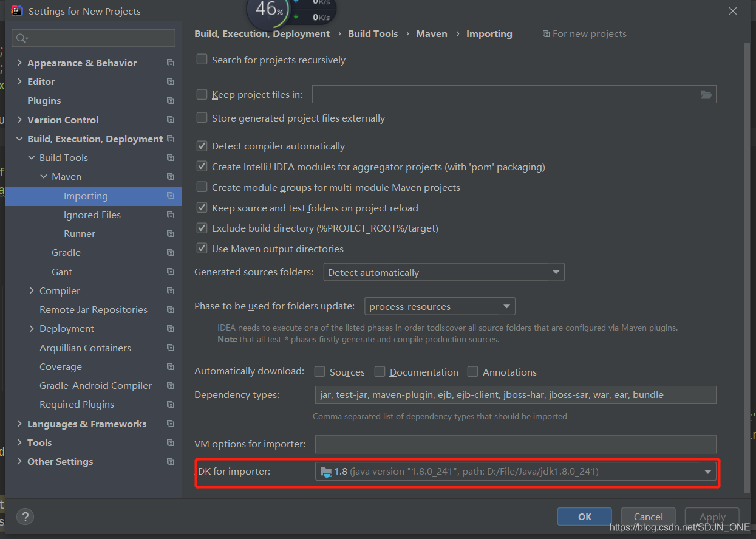Click the project-level icon beside Required Plugins
Viewport: 756px width, 539px height.
[170, 404]
